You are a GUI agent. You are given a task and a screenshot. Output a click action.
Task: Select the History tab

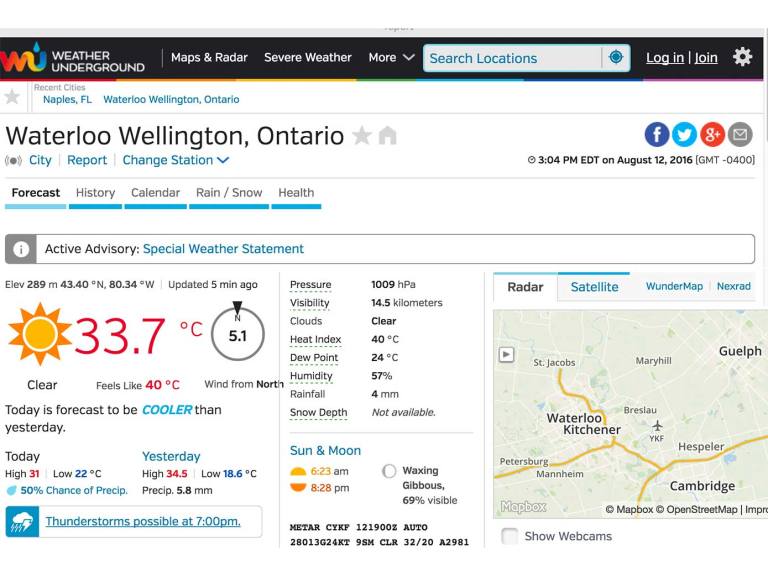click(95, 193)
